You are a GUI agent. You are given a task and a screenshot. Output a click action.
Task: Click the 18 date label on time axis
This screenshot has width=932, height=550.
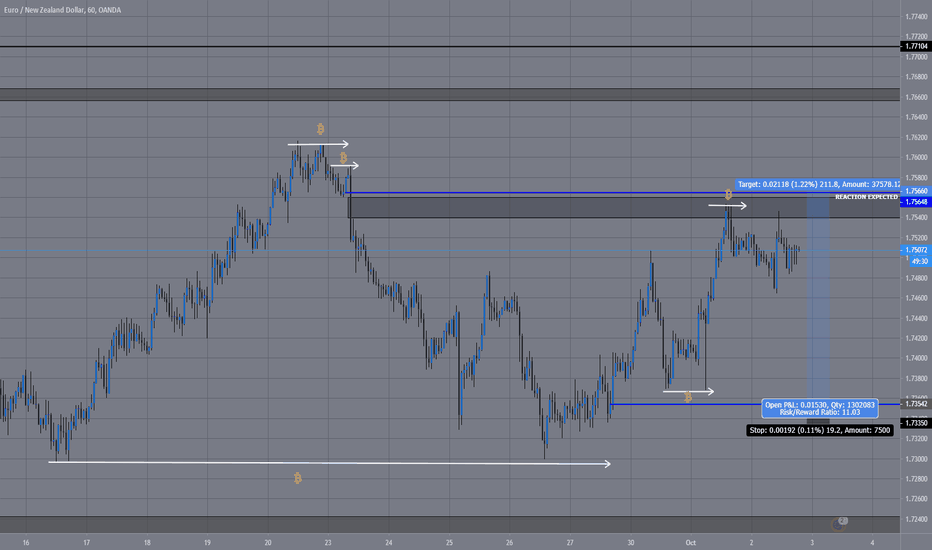pos(147,543)
